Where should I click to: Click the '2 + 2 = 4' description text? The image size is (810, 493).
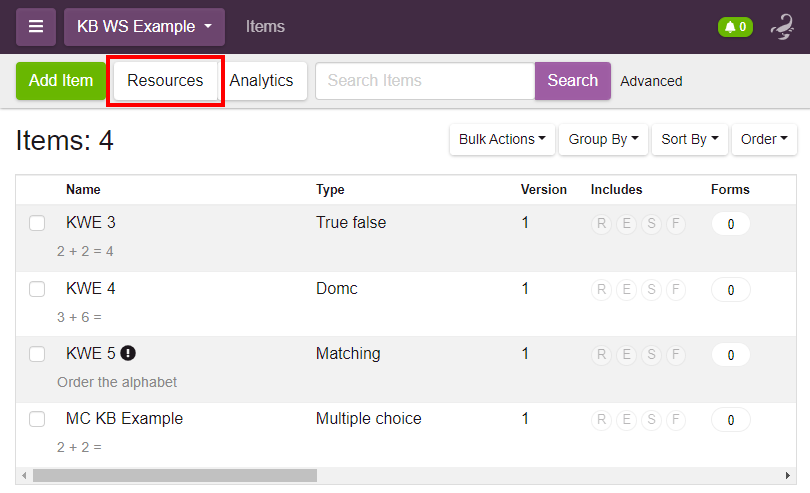coord(85,251)
